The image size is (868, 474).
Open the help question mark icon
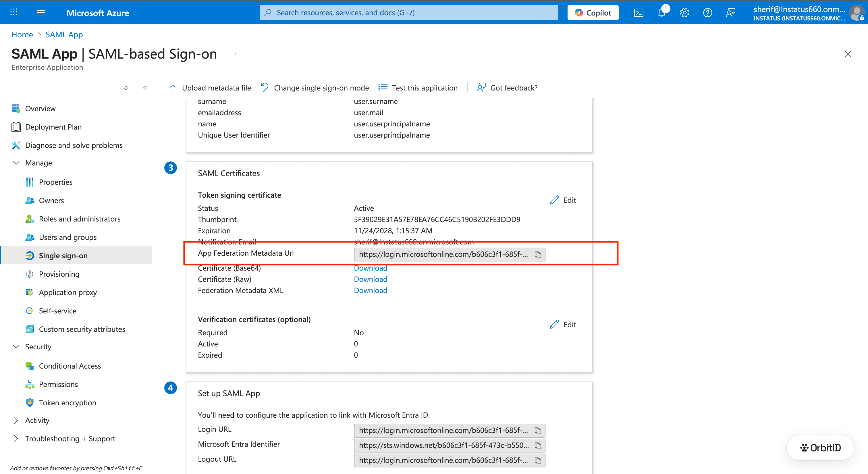(707, 13)
